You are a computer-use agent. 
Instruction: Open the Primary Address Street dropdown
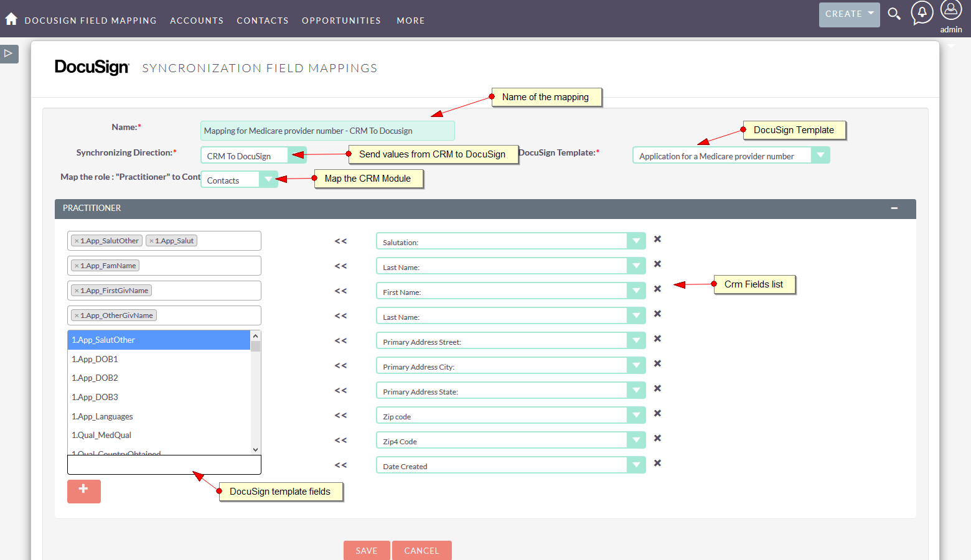[x=510, y=340]
